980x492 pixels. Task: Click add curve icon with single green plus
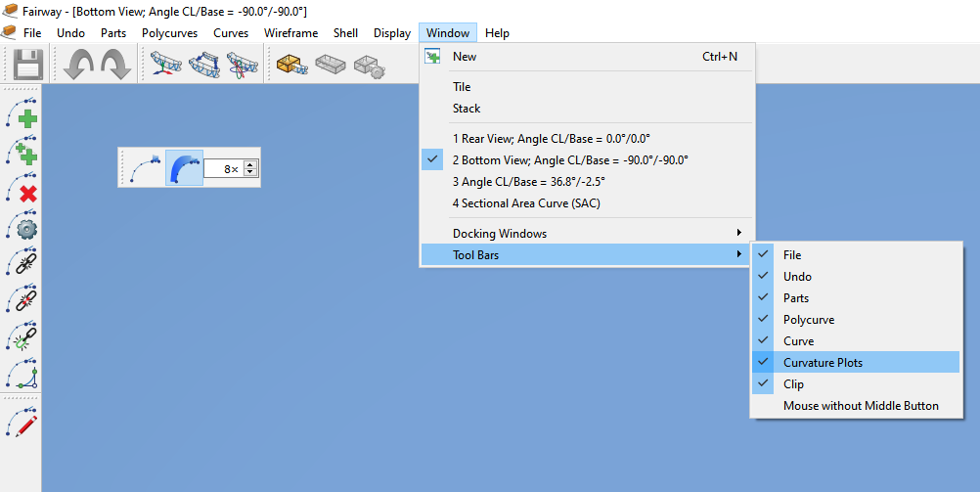22,113
